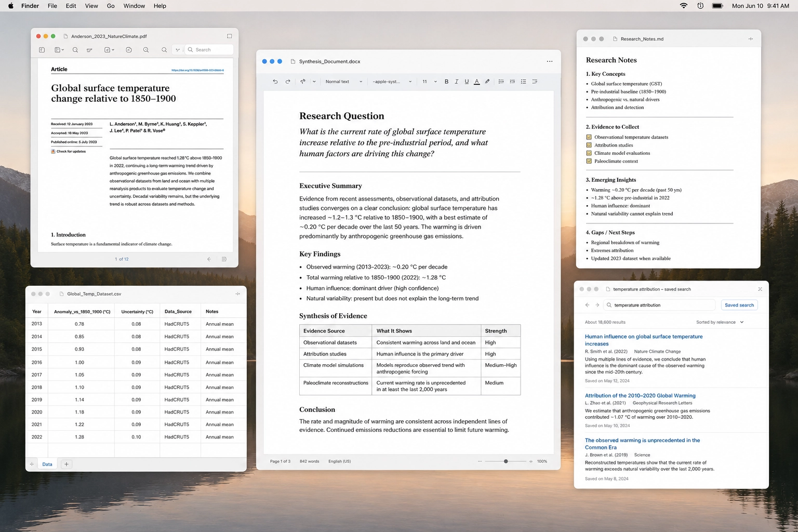Click 842 words in the document status bar
The image size is (798, 532).
tap(309, 461)
